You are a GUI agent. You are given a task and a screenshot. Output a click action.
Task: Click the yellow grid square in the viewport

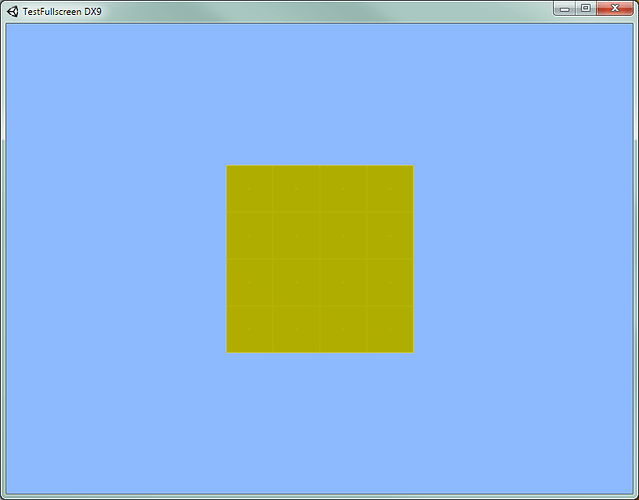pyautogui.click(x=320, y=259)
